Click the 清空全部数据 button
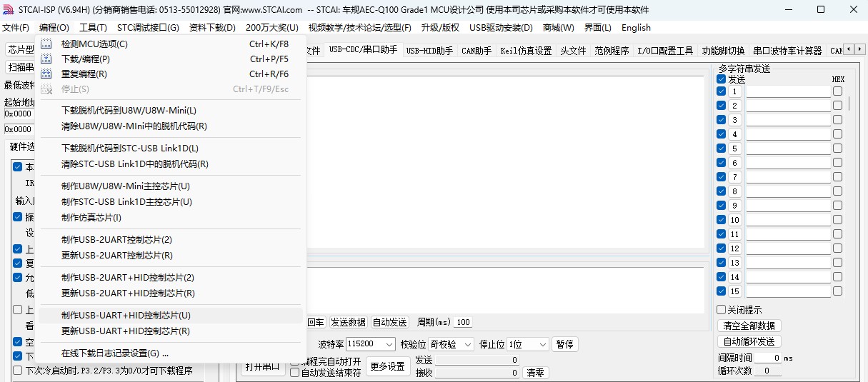Screen dimensions: 868x382 pos(749,326)
